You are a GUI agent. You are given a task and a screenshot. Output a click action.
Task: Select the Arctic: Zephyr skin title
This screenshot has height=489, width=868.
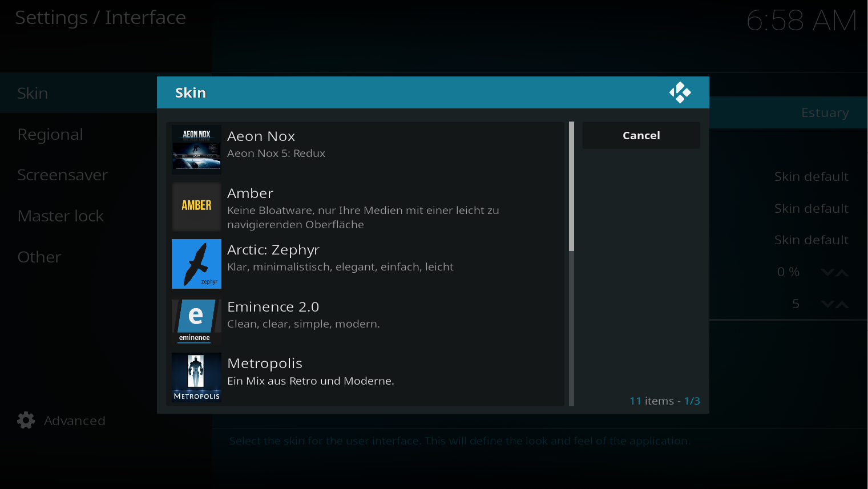pyautogui.click(x=273, y=250)
